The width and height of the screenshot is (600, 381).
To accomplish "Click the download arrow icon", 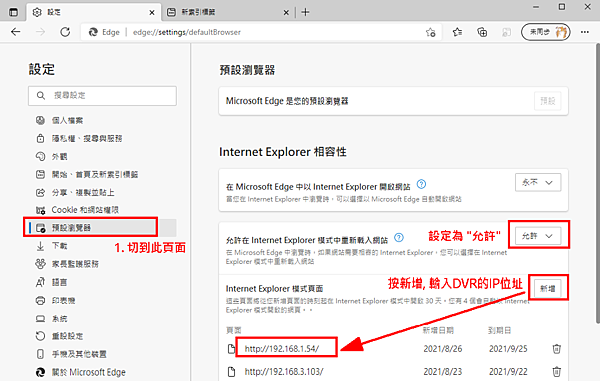I will coord(40,246).
